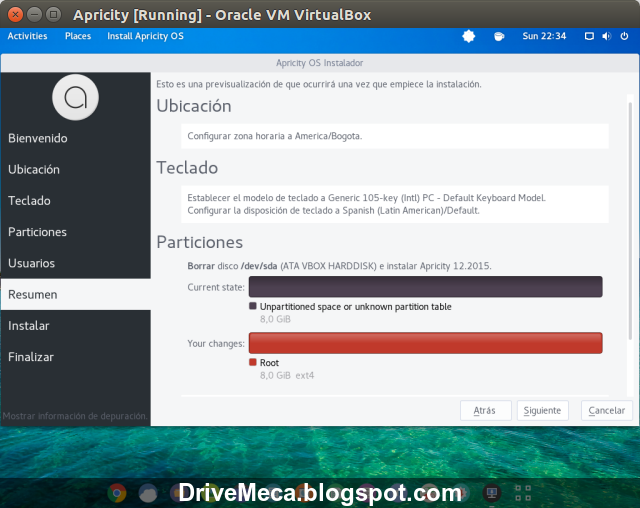Click the volume speaker icon
This screenshot has height=508, width=640.
point(607,36)
